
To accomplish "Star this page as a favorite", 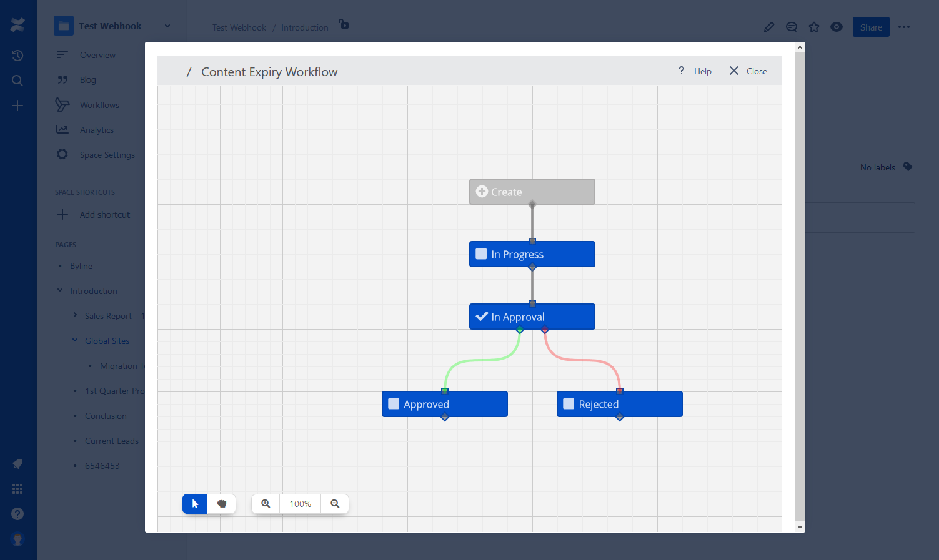I will point(814,27).
